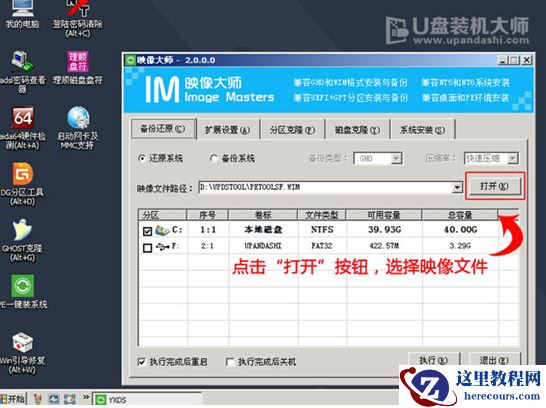This screenshot has height=408, width=546.
Task: Expand the quick launch overflow chevron
Action: (86, 397)
